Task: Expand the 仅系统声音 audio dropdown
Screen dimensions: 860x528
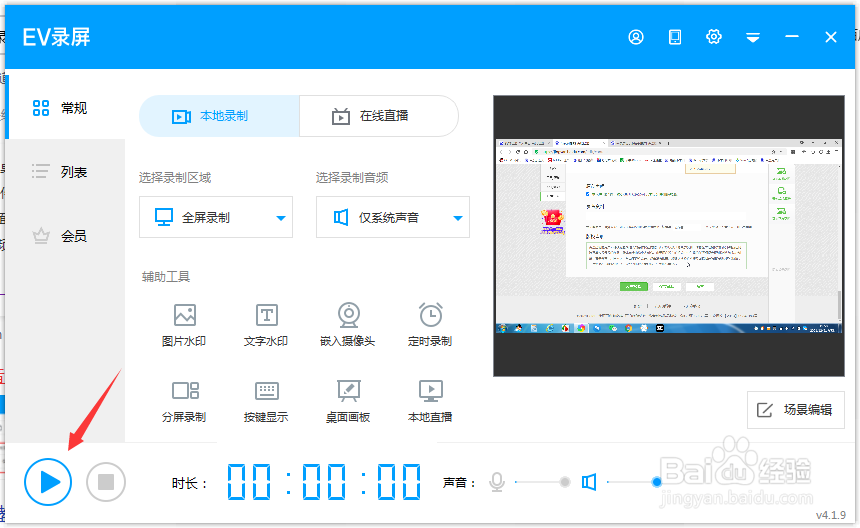Action: click(393, 217)
